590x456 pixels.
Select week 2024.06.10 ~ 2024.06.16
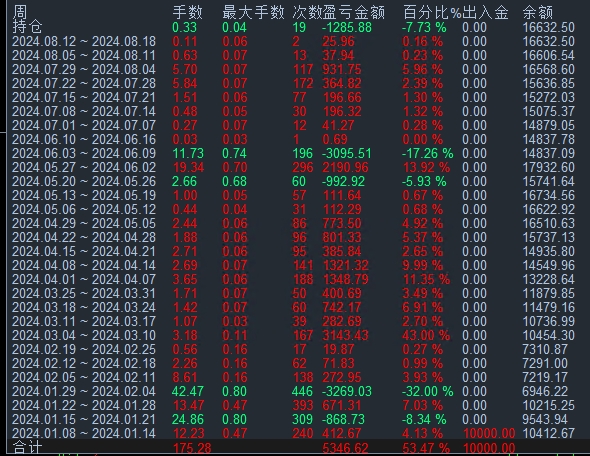point(84,139)
